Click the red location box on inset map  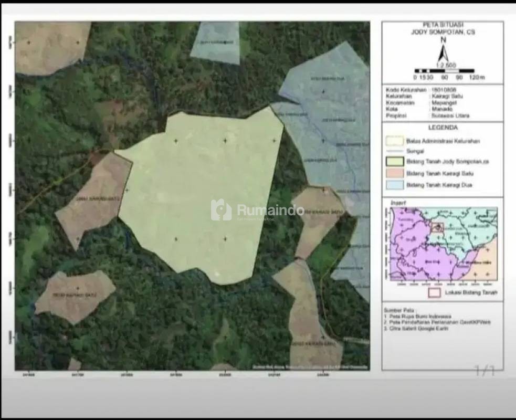tap(437, 228)
